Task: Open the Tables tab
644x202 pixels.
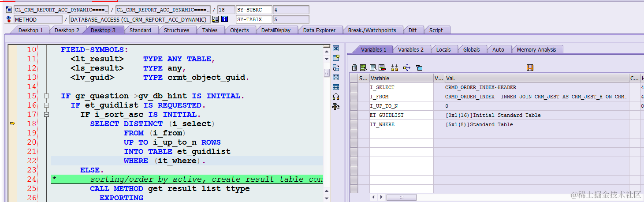Action: [x=210, y=30]
